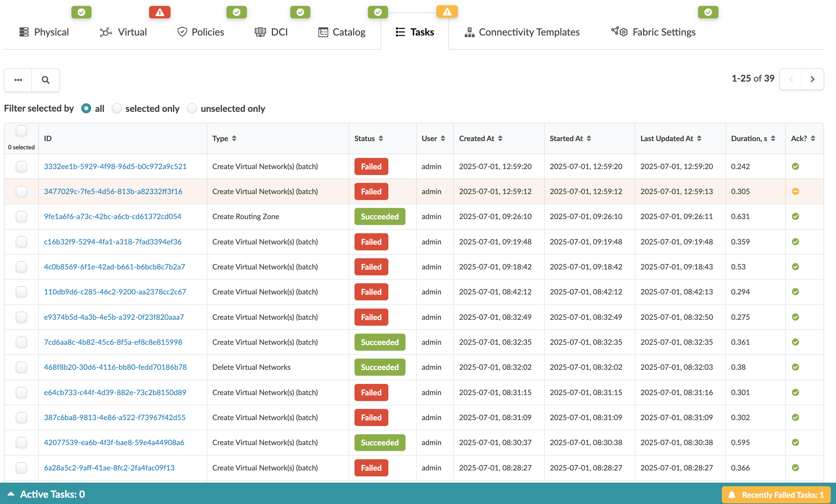Click the green ack icon for task 4c0b8569
The height and width of the screenshot is (504, 836).
coord(795,266)
